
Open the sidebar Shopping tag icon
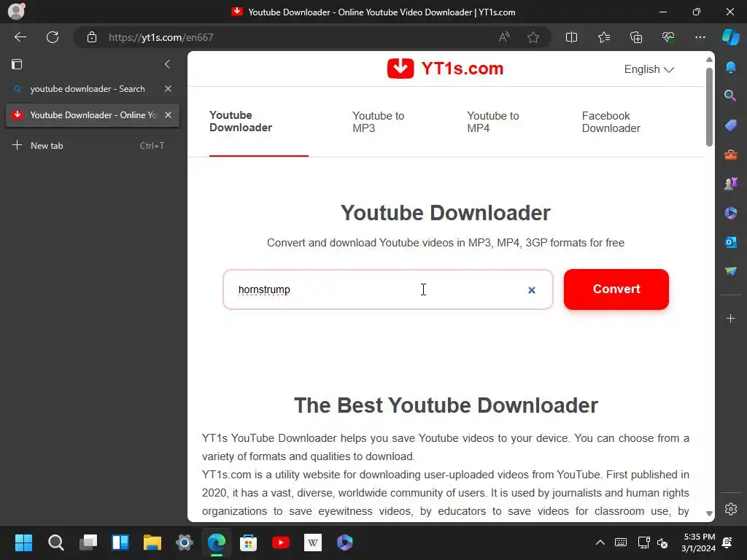pyautogui.click(x=730, y=125)
